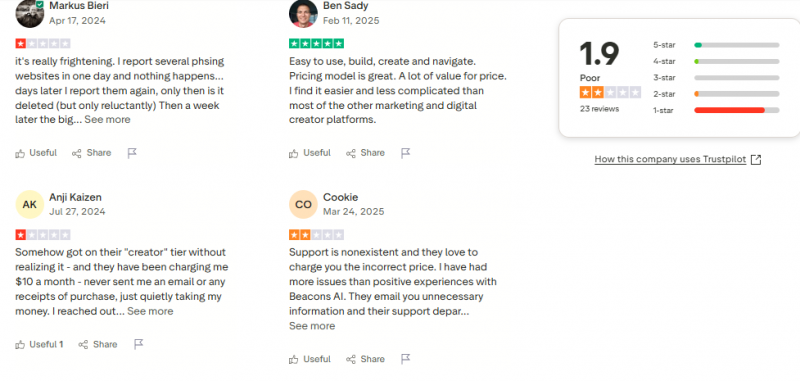Open external link icon beside Trustpilot text
The width and height of the screenshot is (800, 381).
pos(756,160)
